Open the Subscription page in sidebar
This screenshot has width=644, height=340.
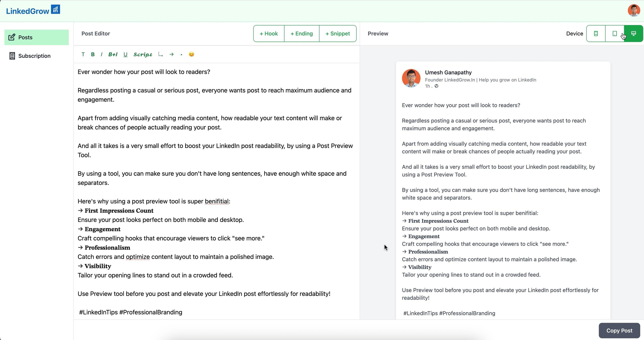pos(34,56)
